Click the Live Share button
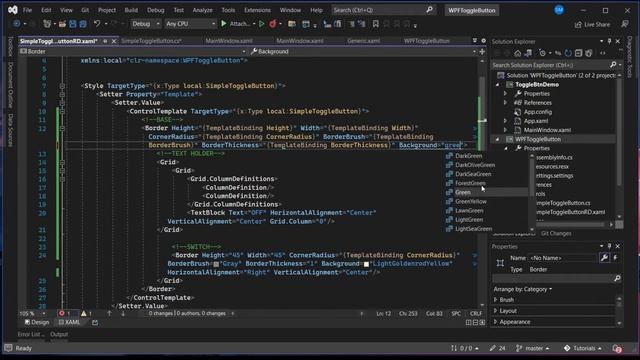The height and width of the screenshot is (360, 640). [x=593, y=24]
